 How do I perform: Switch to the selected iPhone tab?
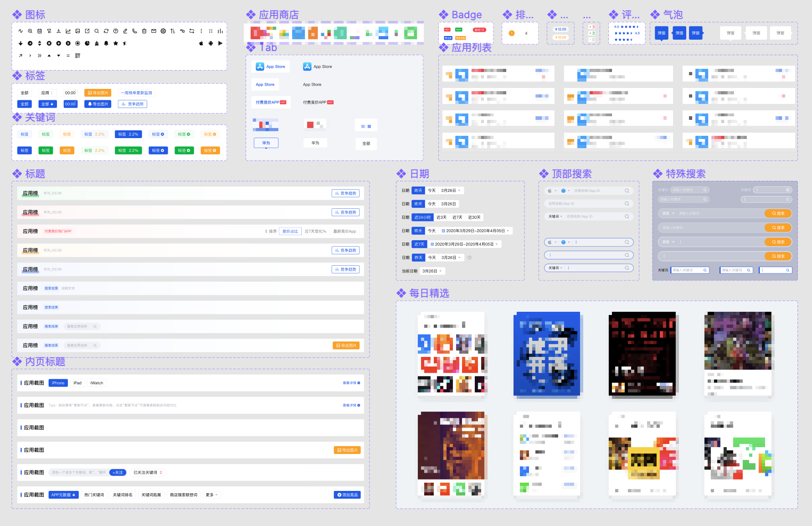[58, 383]
